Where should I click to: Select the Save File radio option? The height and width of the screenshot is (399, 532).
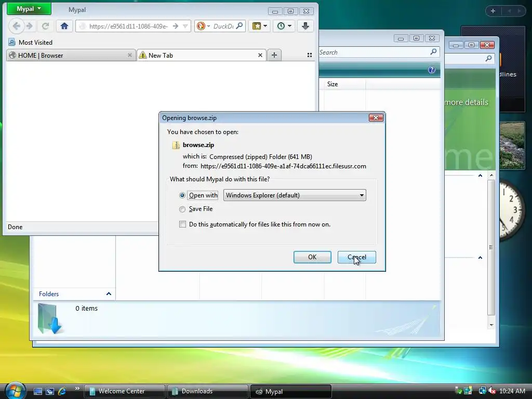182,209
